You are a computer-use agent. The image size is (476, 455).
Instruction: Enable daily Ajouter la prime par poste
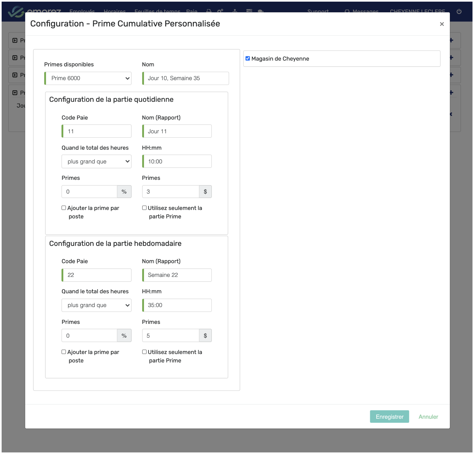pos(64,208)
